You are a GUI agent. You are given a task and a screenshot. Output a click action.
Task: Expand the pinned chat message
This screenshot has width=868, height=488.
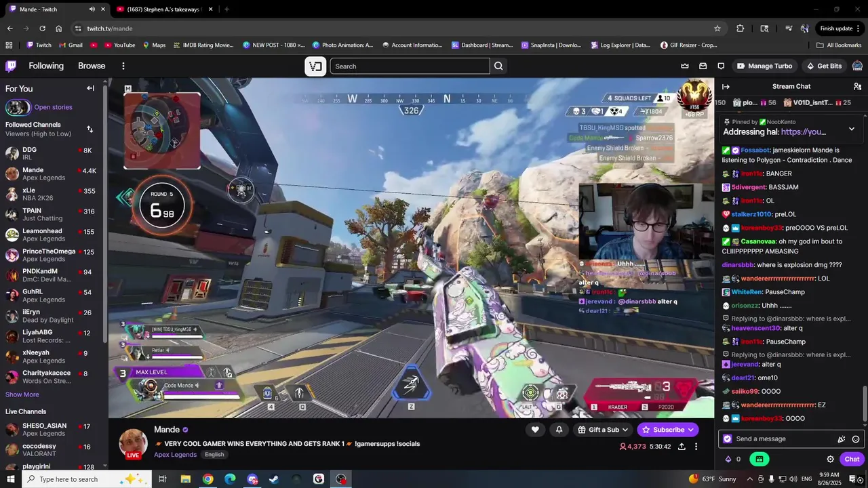pyautogui.click(x=852, y=129)
